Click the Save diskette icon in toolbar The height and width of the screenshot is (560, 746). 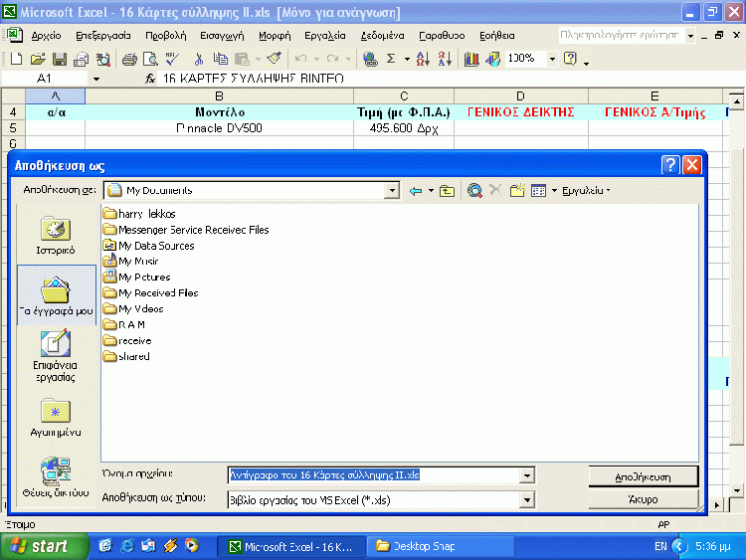(60, 59)
